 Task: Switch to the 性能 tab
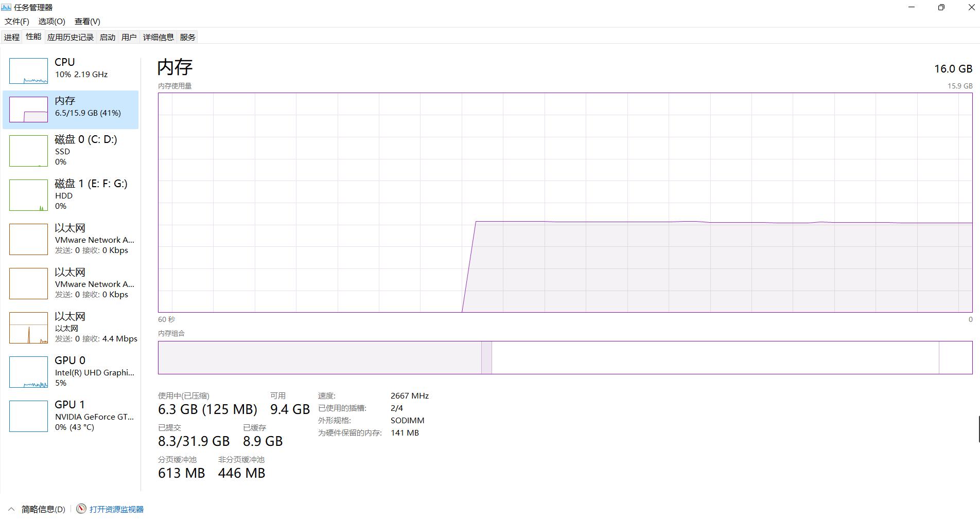coord(33,37)
